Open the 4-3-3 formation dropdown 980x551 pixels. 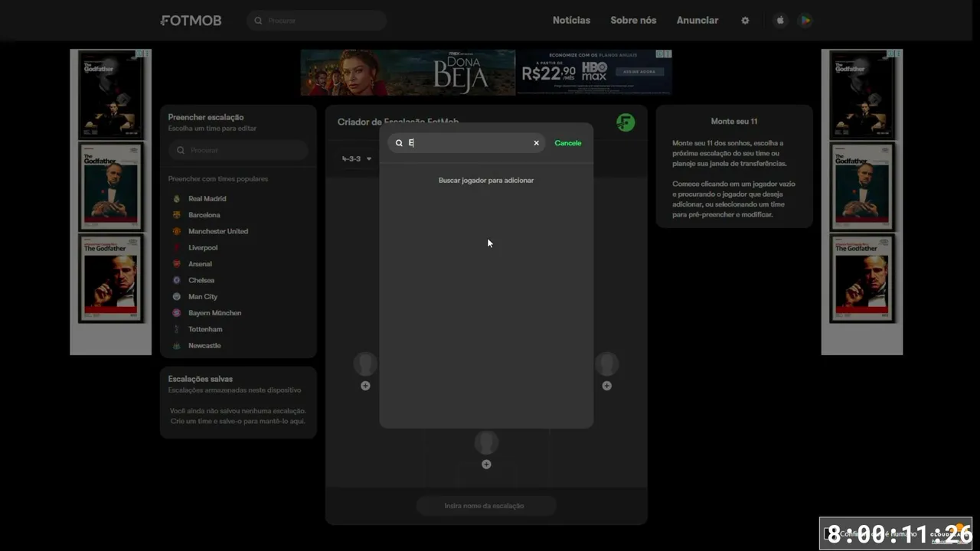tap(357, 158)
